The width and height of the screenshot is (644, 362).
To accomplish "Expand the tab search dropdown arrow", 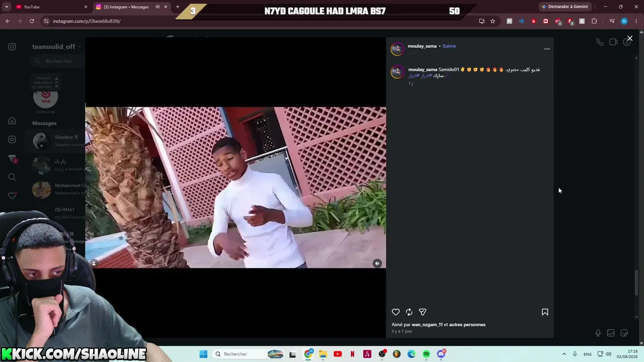I will click(x=7, y=7).
